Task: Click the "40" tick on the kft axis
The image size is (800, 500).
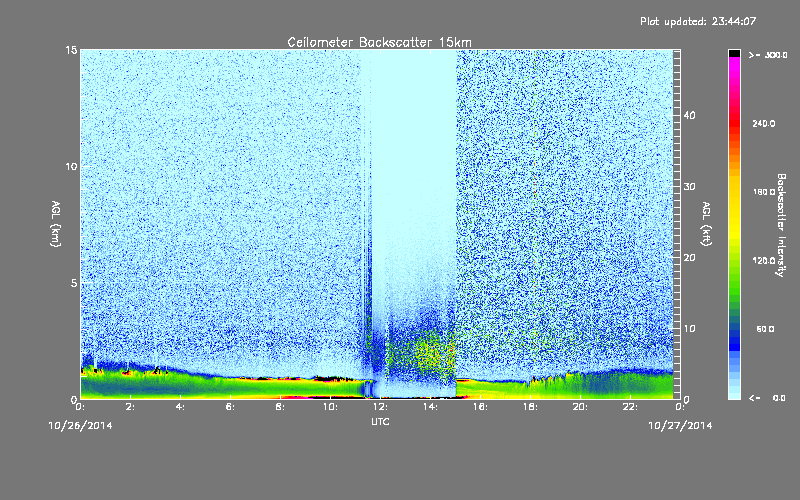Action: point(689,115)
